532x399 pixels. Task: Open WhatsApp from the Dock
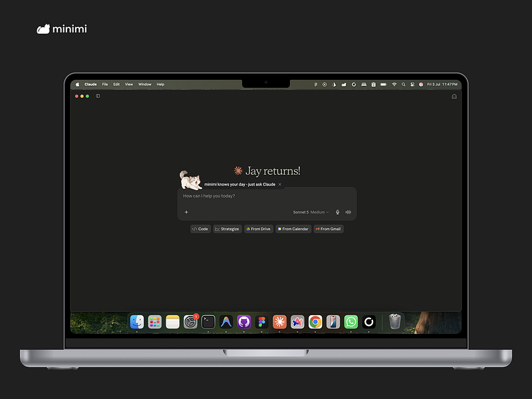pos(351,322)
